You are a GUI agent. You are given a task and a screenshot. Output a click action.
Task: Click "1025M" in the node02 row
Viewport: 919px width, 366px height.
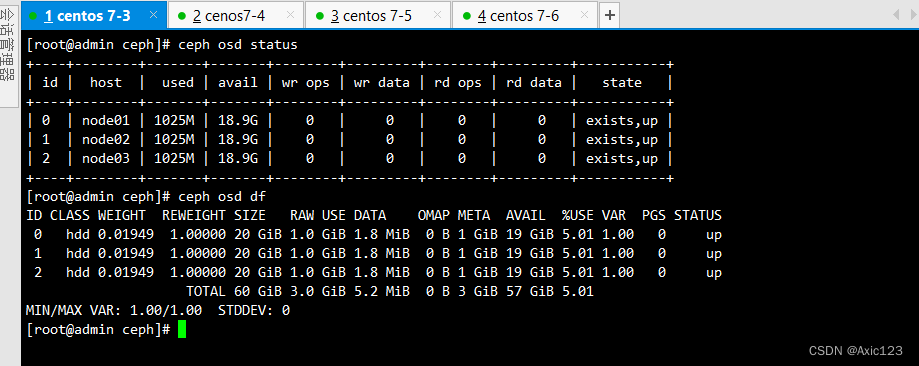coord(174,140)
